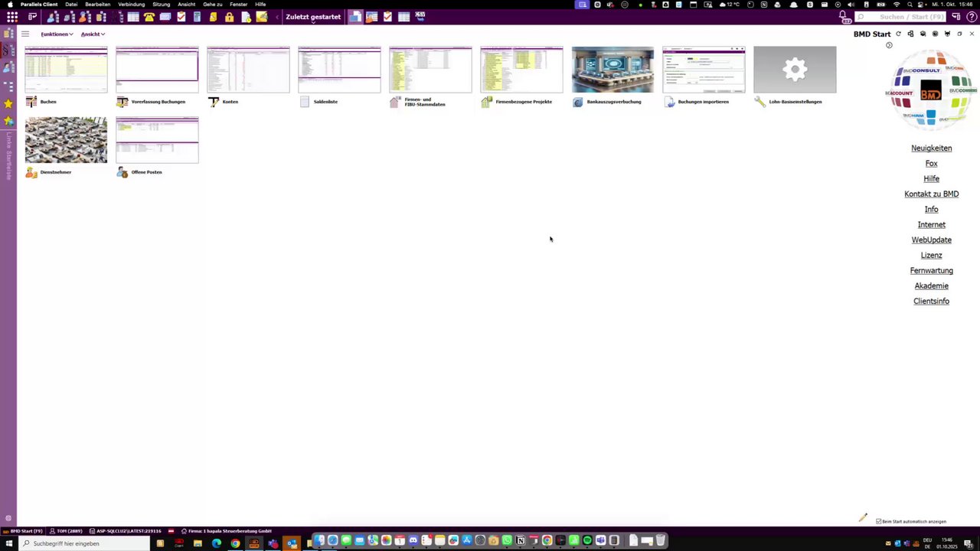The height and width of the screenshot is (551, 980).
Task: Expand the Funktionen dropdown
Action: click(x=57, y=34)
